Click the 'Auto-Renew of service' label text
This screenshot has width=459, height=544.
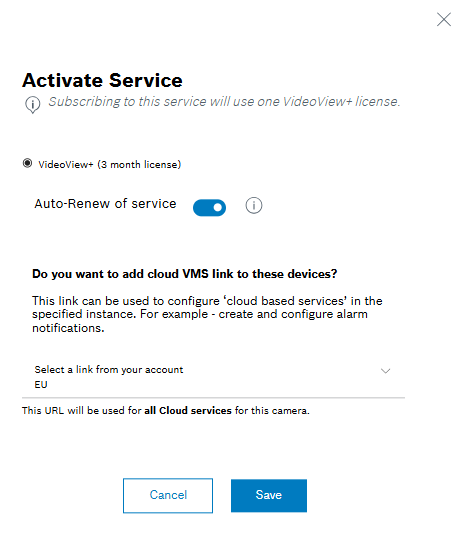pyautogui.click(x=105, y=204)
